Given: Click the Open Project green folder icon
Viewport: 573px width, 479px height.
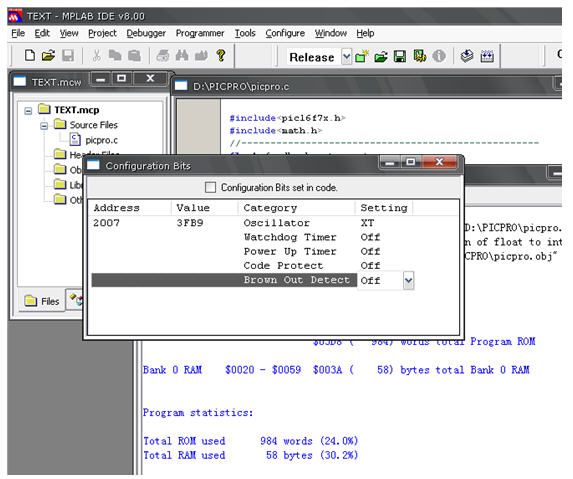Looking at the screenshot, I should click(380, 57).
